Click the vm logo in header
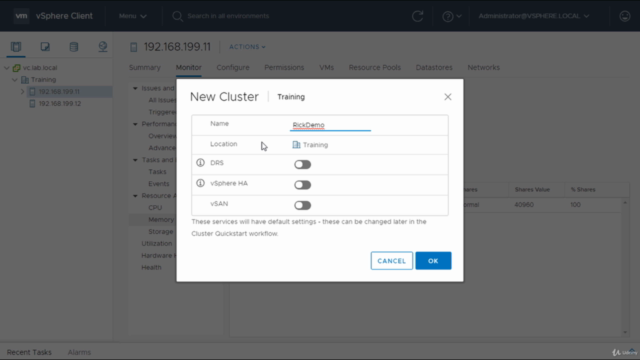Viewport: 640px width, 360px height. point(21,16)
